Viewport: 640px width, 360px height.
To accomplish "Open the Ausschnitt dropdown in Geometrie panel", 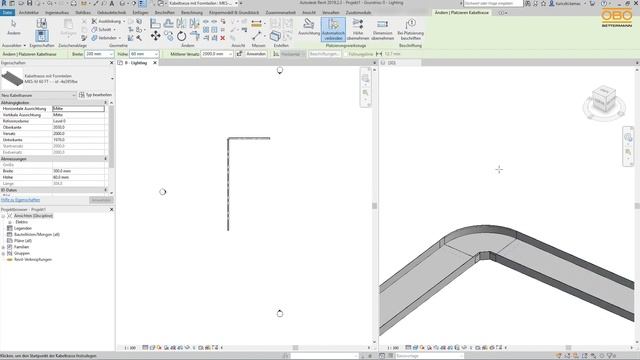I will pyautogui.click(x=124, y=21).
